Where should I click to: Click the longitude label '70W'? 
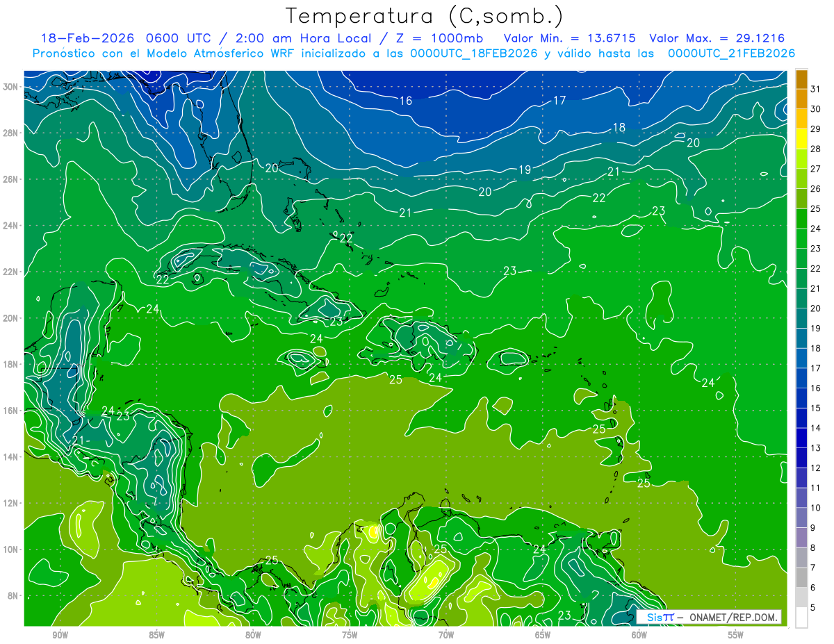446,635
